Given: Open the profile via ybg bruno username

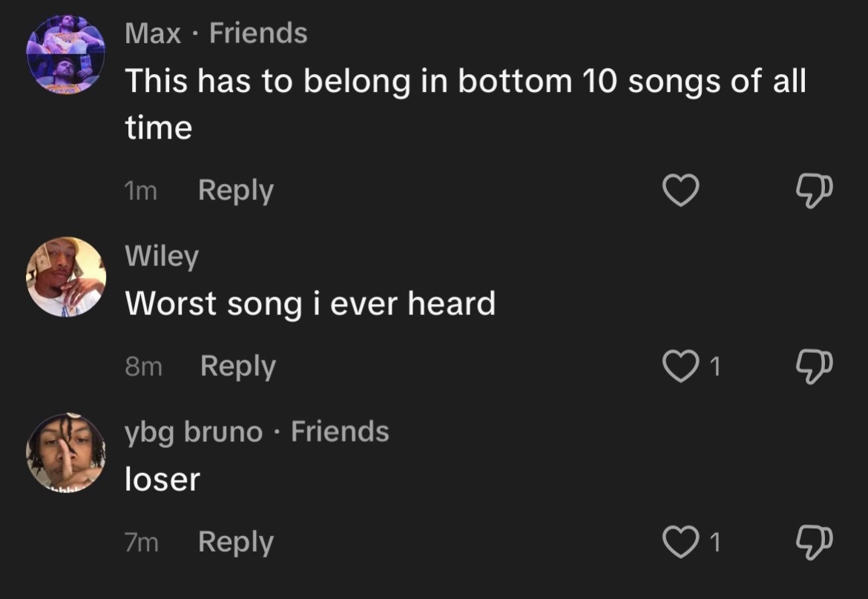Looking at the screenshot, I should (194, 432).
